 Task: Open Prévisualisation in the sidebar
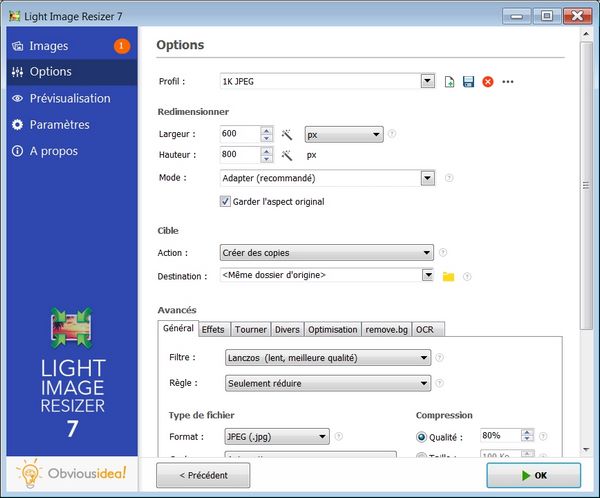click(72, 98)
